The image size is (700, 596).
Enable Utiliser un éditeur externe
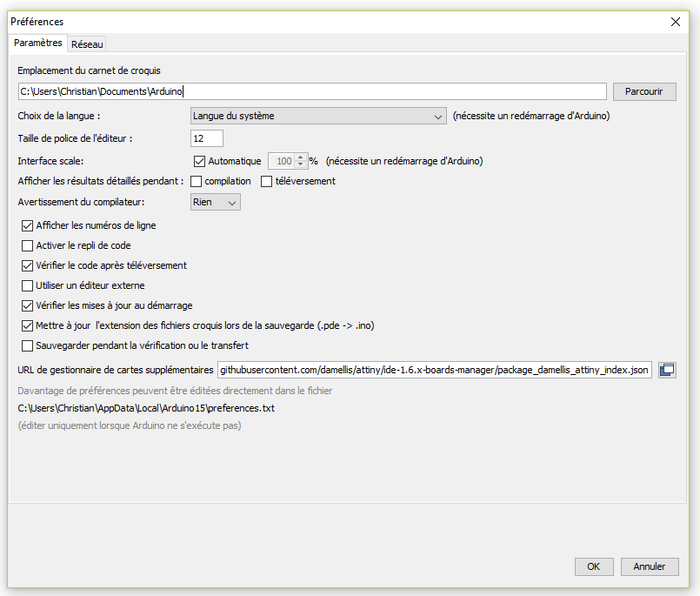pos(27,285)
